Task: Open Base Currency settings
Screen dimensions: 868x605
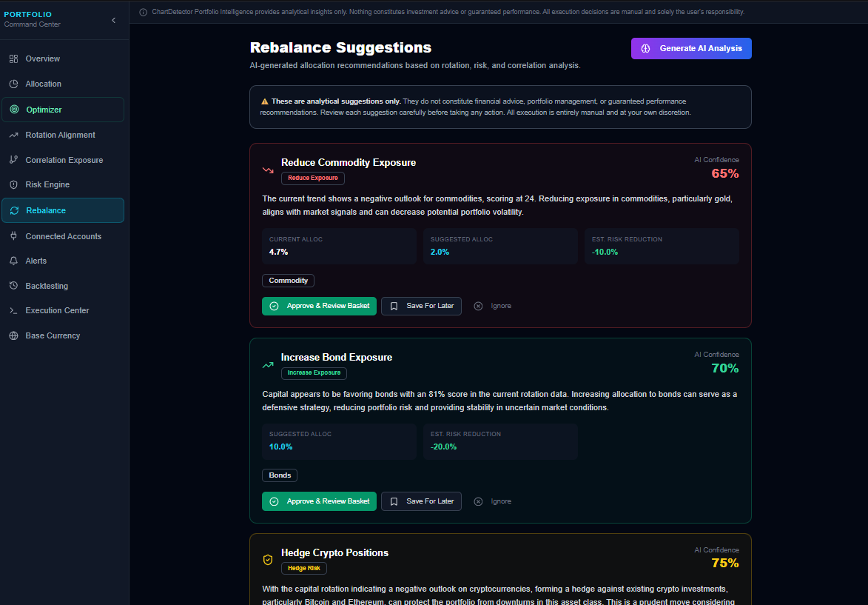Action: point(63,335)
